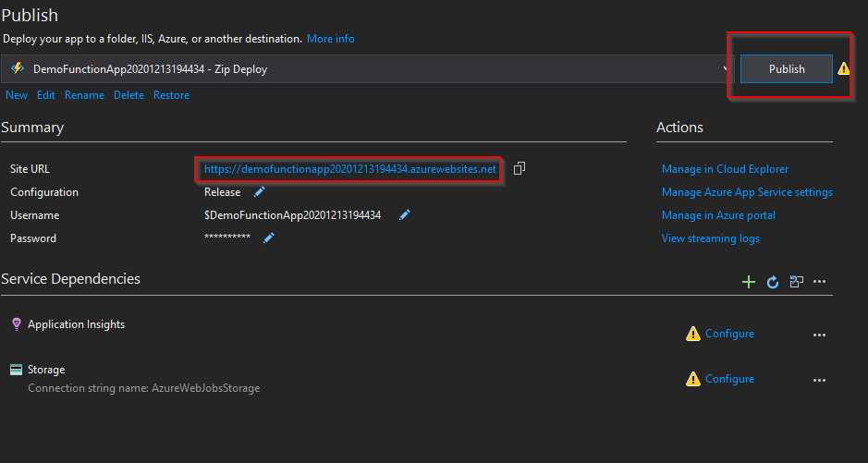Edit the Password with pencil icon
The height and width of the screenshot is (463, 868).
point(268,238)
